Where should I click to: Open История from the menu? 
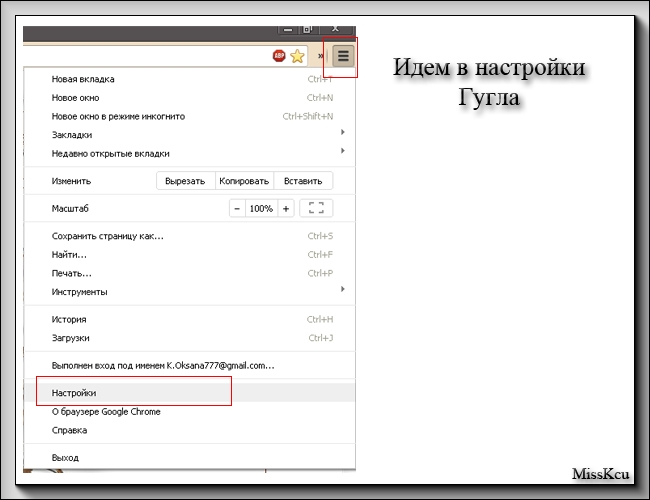(190, 319)
